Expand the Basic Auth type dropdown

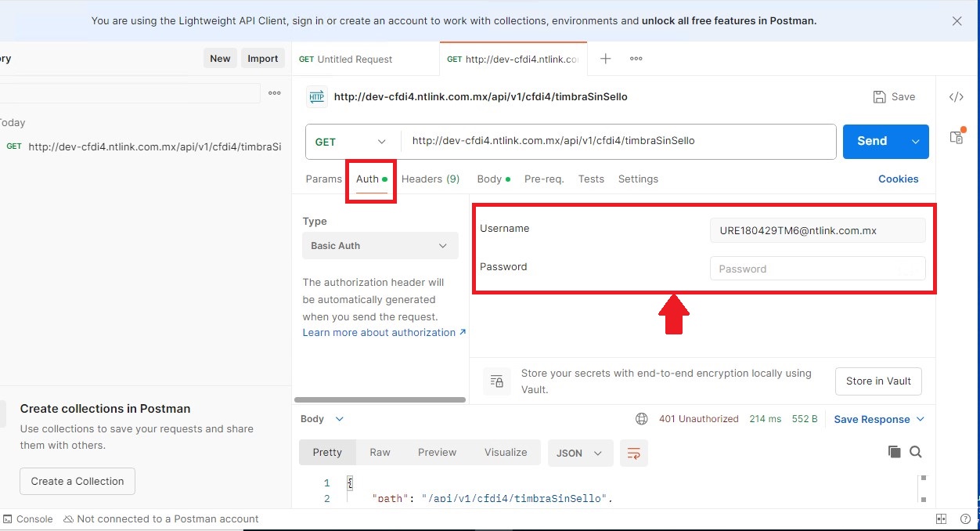click(380, 246)
